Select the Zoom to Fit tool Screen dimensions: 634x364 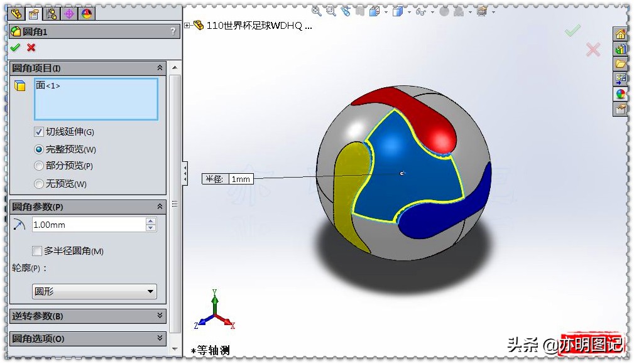(316, 11)
